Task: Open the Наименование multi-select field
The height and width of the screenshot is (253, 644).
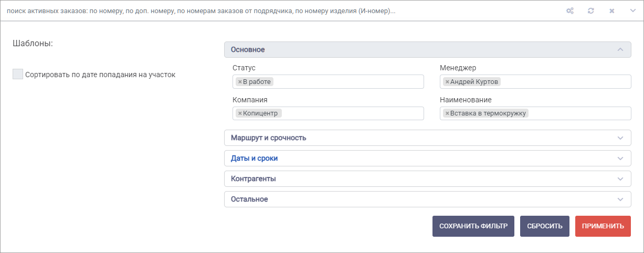Action: click(535, 113)
